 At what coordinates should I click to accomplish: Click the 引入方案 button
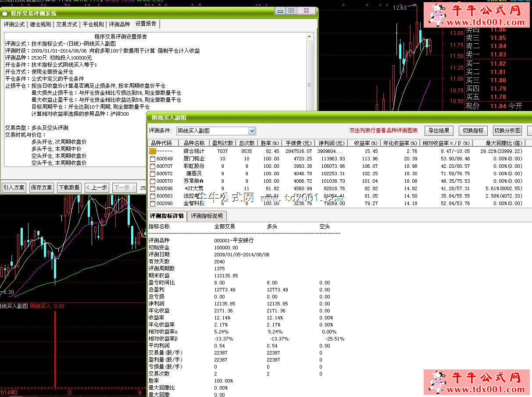pyautogui.click(x=14, y=187)
